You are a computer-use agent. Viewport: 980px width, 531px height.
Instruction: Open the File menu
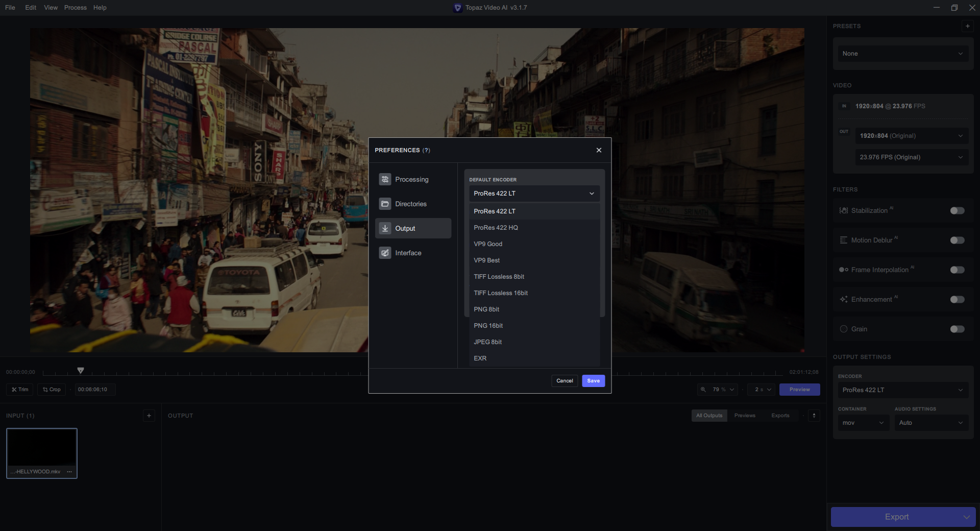10,8
